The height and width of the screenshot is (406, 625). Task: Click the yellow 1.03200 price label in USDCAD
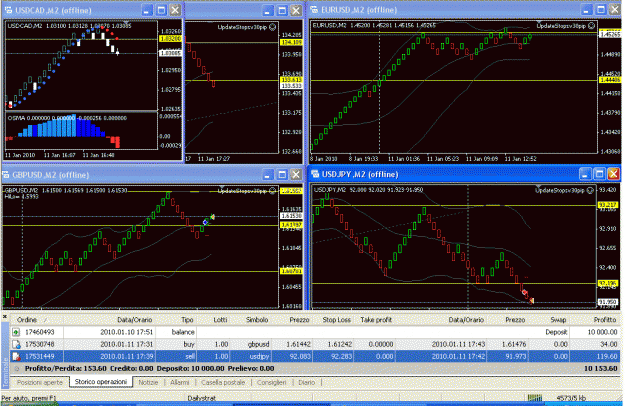pos(171,39)
